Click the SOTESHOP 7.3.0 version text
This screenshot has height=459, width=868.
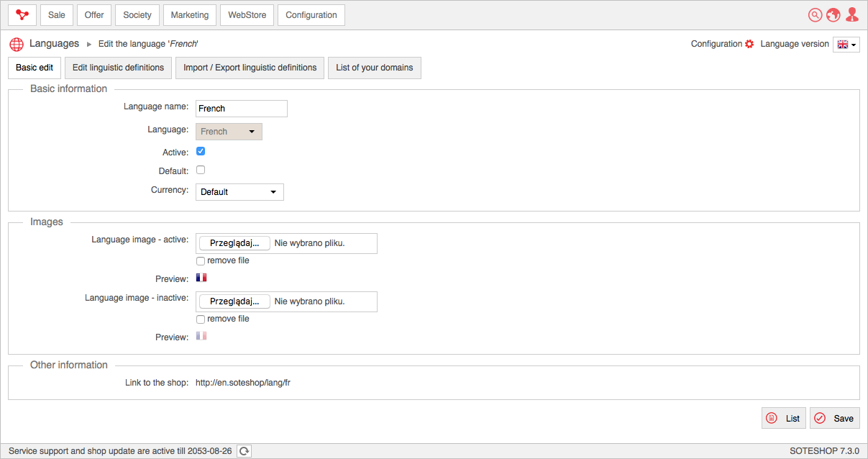click(x=824, y=451)
